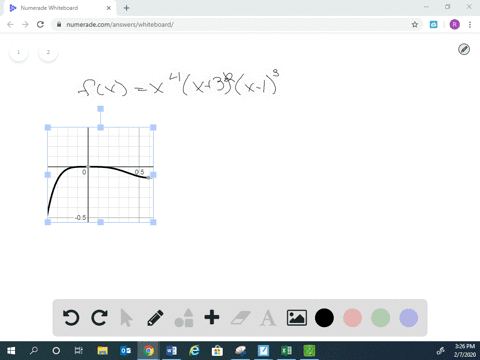Open a new browser tab
Image resolution: width=480 pixels, height=360 pixels.
pos(126,8)
